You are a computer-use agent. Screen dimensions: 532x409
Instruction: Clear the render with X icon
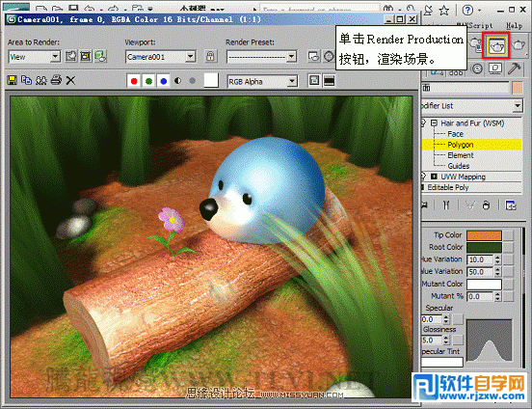tap(70, 80)
